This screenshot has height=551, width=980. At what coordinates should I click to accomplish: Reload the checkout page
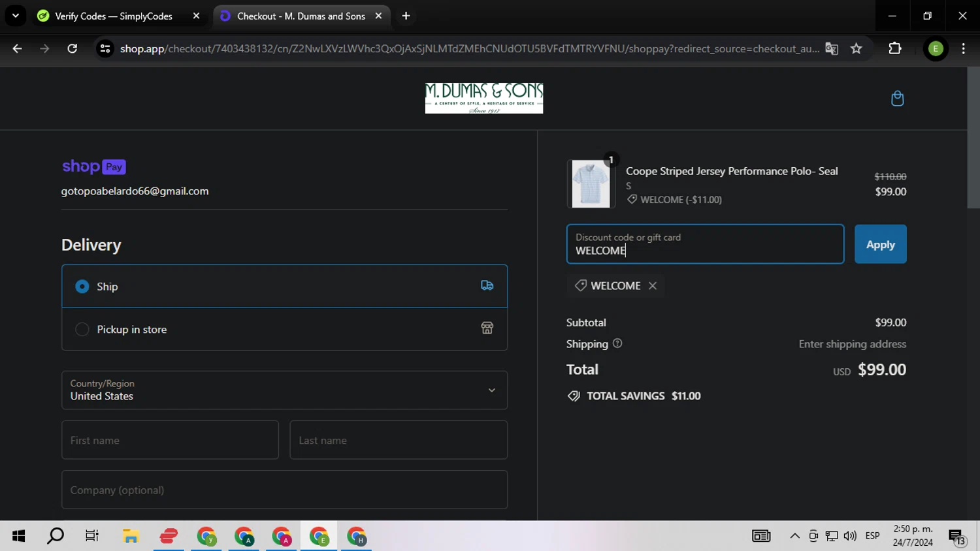(72, 48)
